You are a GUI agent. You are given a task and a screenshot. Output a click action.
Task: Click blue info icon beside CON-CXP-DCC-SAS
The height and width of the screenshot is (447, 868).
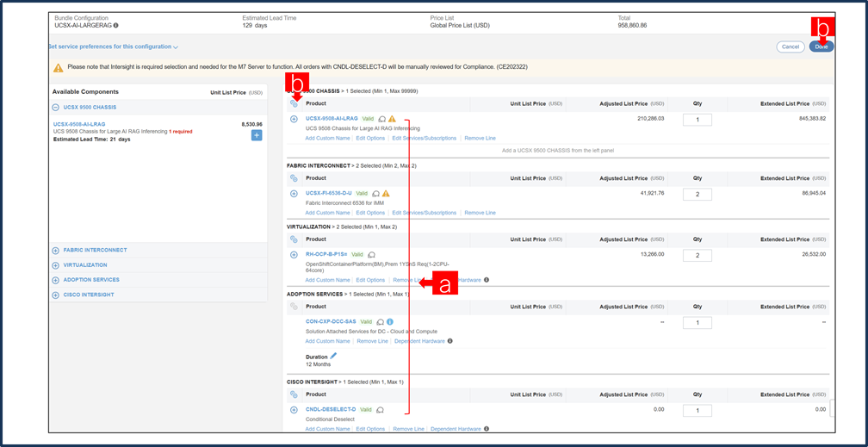(x=390, y=321)
